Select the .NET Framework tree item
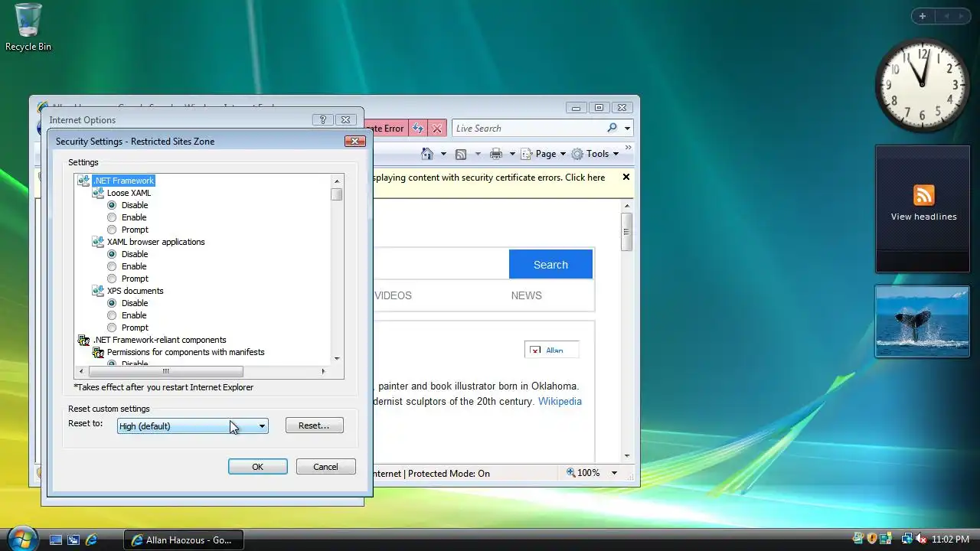Image resolution: width=980 pixels, height=551 pixels. (123, 181)
